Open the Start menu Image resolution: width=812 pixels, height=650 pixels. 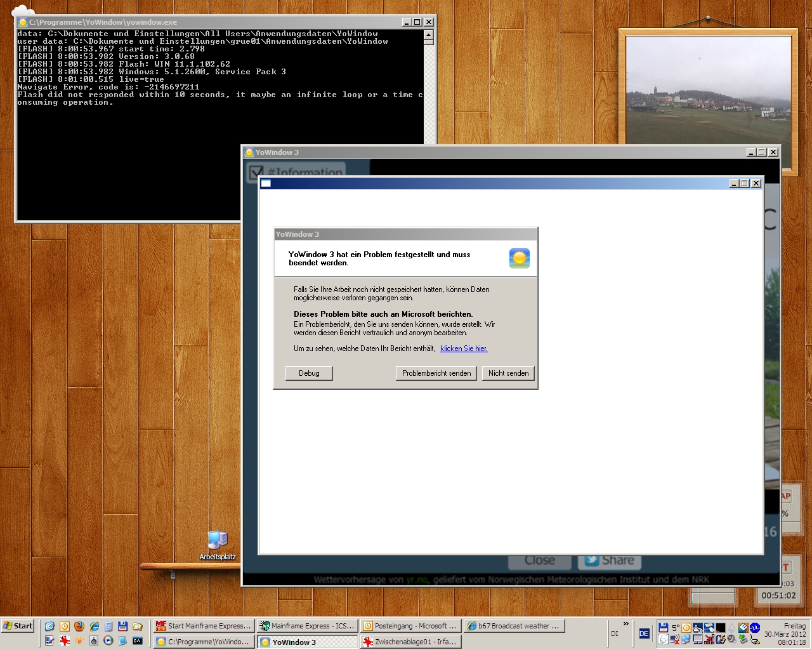(18, 626)
